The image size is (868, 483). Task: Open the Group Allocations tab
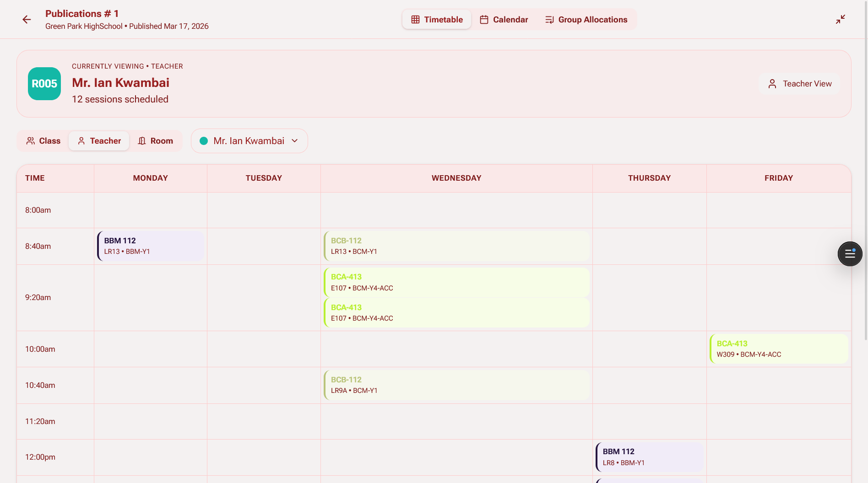pyautogui.click(x=586, y=20)
